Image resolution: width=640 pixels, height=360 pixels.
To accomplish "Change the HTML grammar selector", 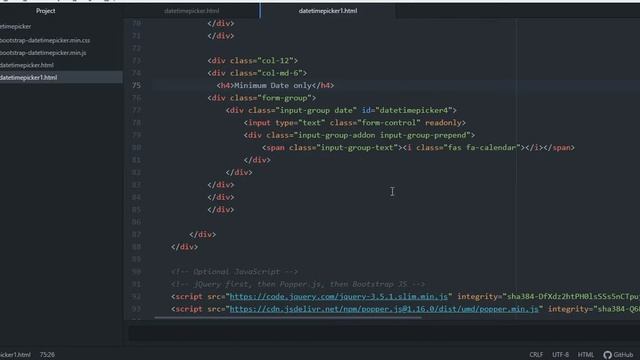I will 586,355.
